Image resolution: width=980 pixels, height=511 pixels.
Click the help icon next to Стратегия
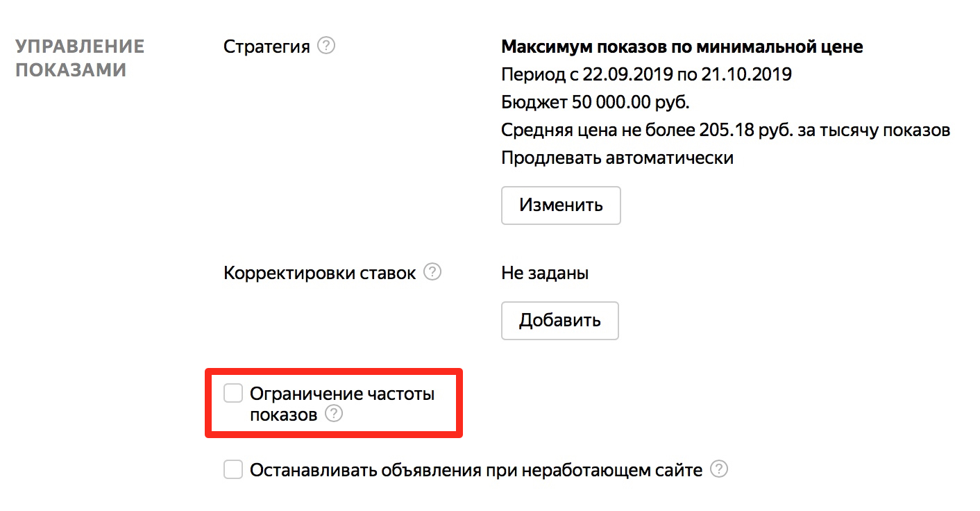pyautogui.click(x=326, y=47)
